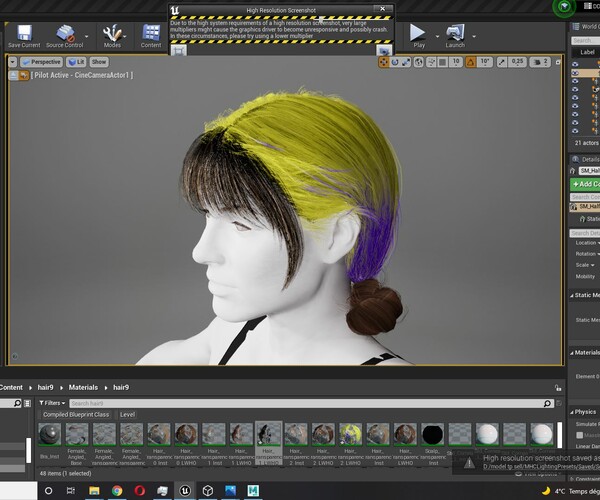Select the scale gizmo tool

tap(406, 62)
